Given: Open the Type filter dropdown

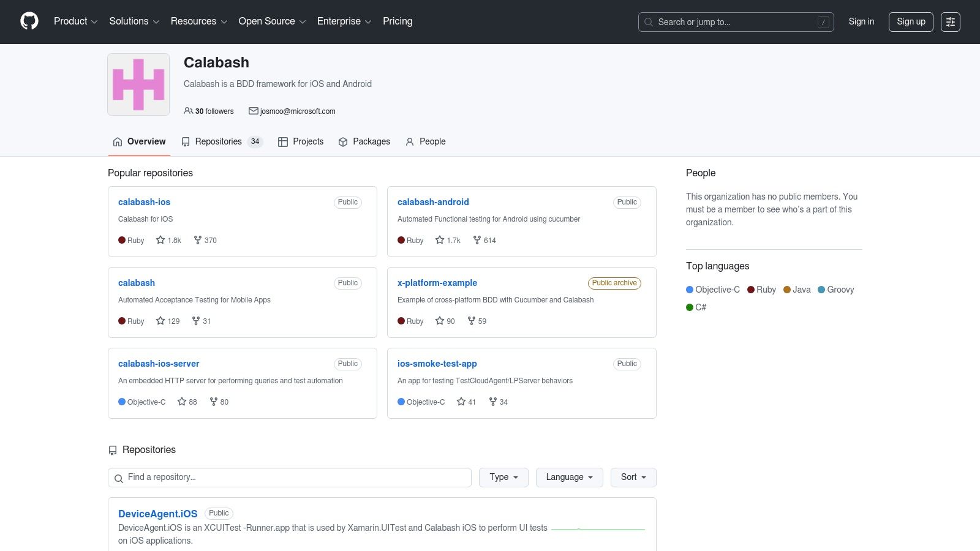Looking at the screenshot, I should coord(503,478).
